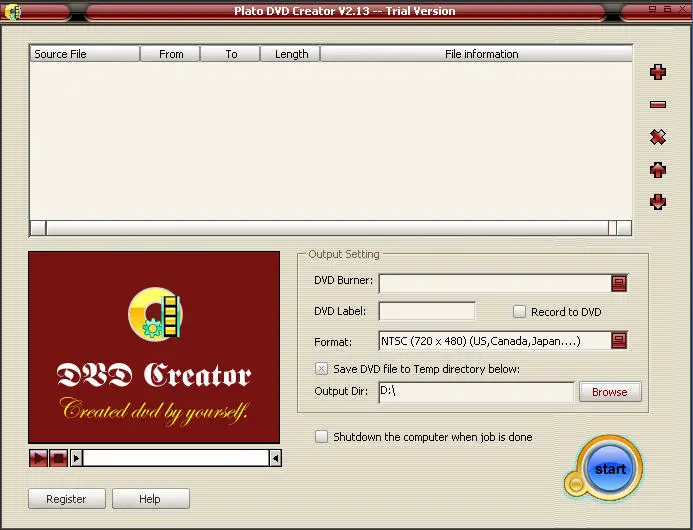The image size is (693, 530).
Task: Stop the preview playback
Action: coord(58,458)
